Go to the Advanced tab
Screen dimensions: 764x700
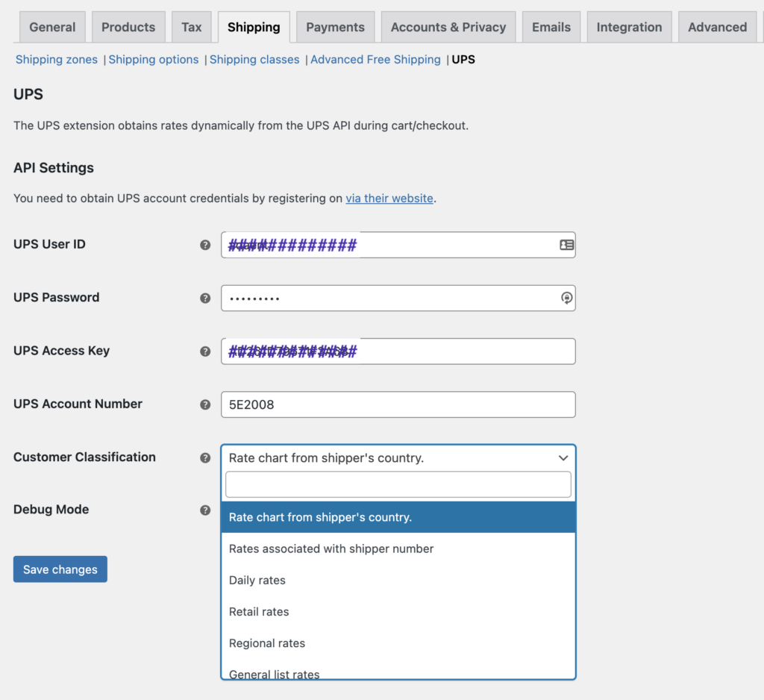(717, 28)
